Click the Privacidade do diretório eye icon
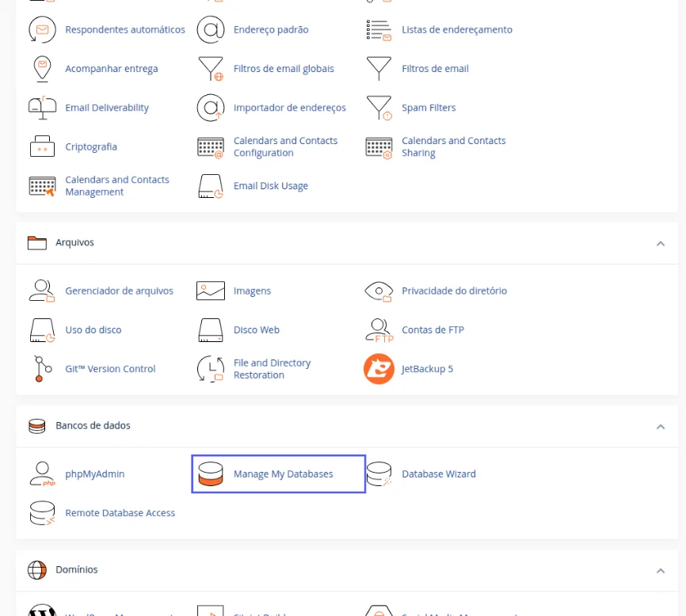The width and height of the screenshot is (686, 616). (x=379, y=291)
